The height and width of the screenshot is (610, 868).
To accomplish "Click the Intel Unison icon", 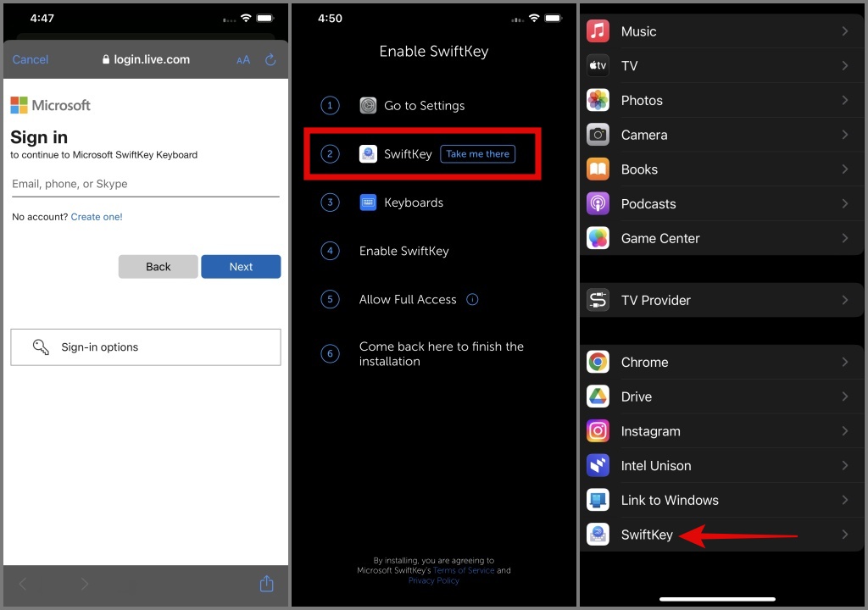I will [x=598, y=465].
